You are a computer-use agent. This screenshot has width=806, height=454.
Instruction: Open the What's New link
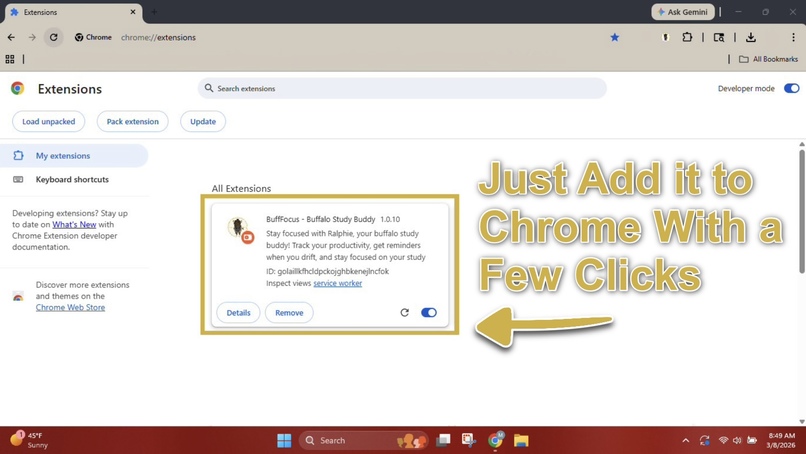74,225
